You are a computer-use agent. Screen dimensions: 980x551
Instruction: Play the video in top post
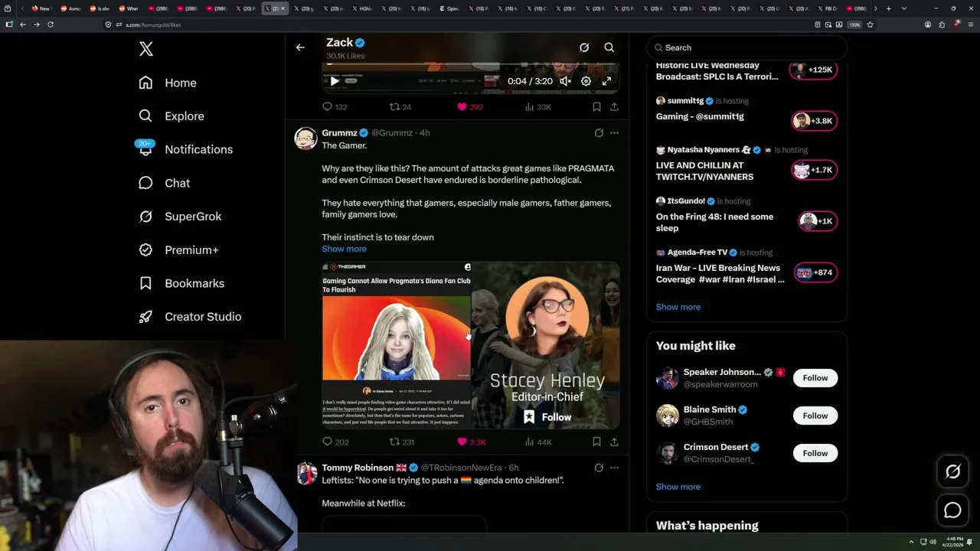click(334, 81)
